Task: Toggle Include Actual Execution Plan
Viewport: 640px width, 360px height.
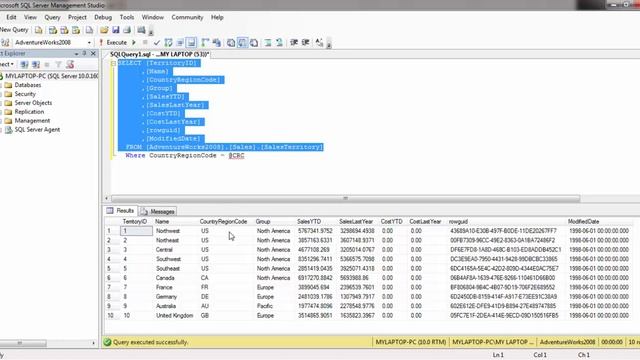Action: (205, 42)
